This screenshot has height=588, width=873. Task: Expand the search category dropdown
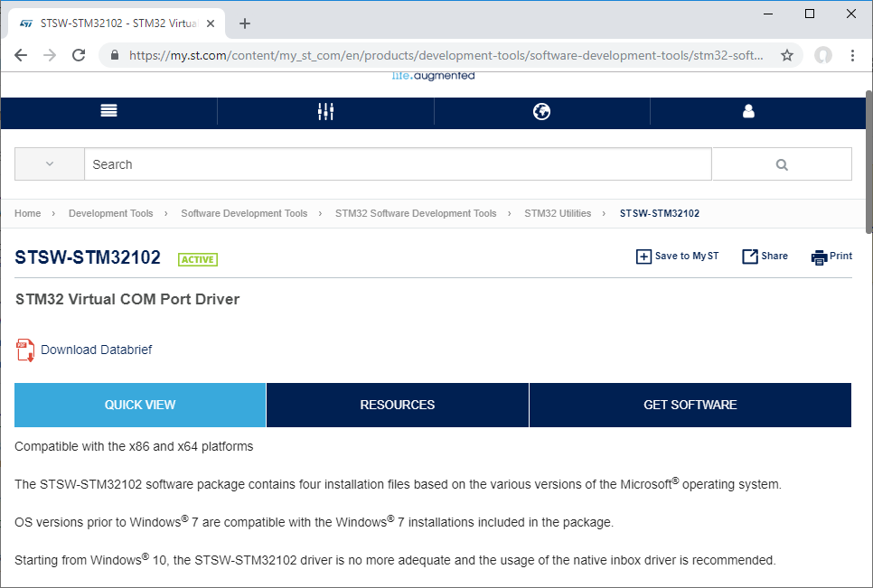pyautogui.click(x=50, y=164)
